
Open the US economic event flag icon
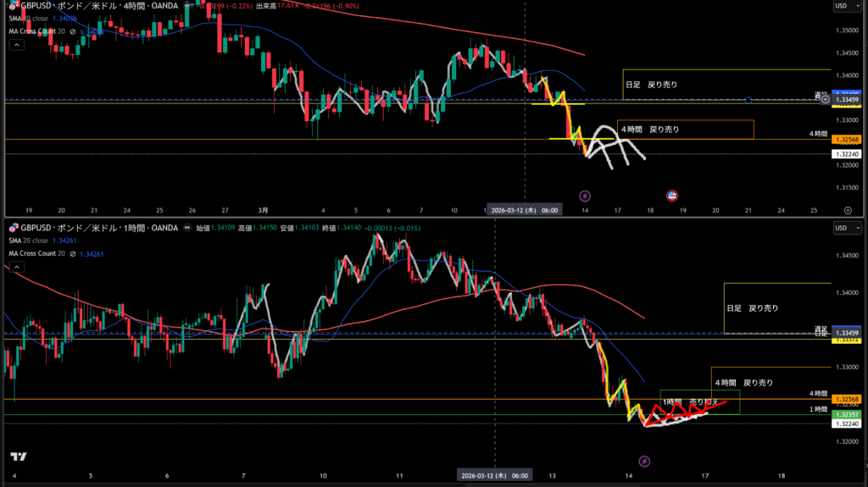coord(671,195)
